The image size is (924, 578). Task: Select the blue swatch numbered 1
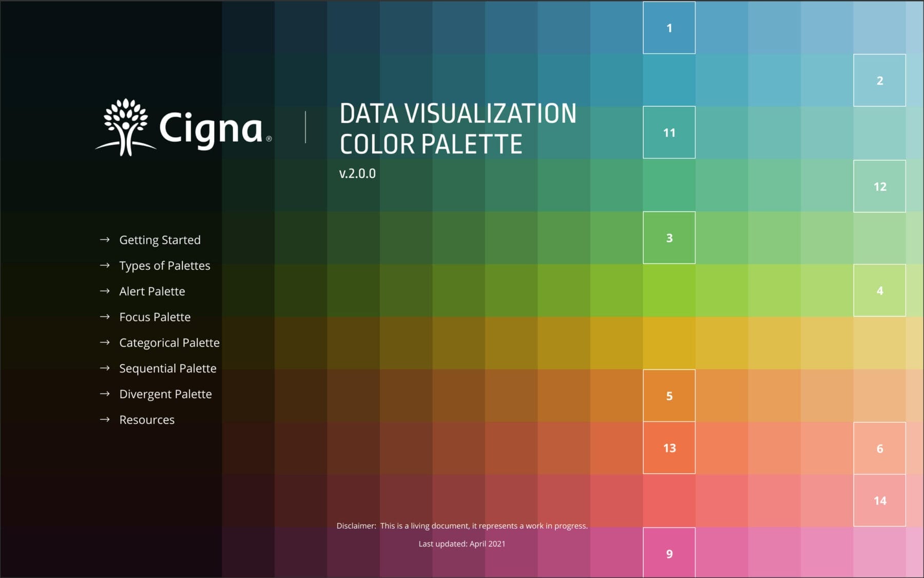tap(669, 28)
